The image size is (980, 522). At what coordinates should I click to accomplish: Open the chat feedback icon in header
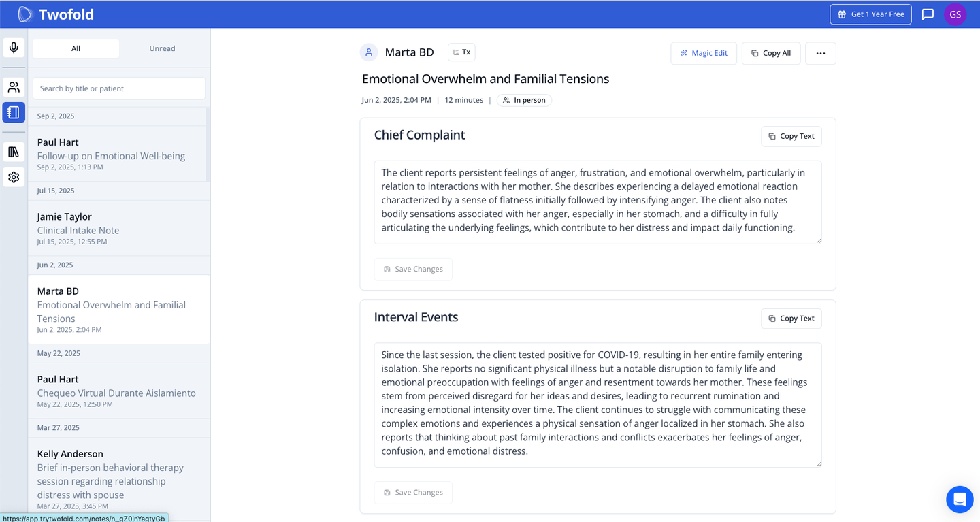click(928, 14)
